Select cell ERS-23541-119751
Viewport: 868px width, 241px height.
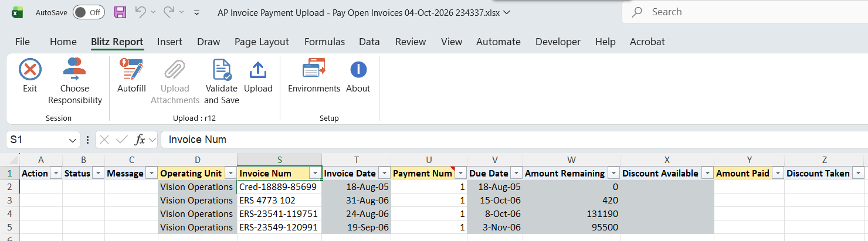[279, 214]
